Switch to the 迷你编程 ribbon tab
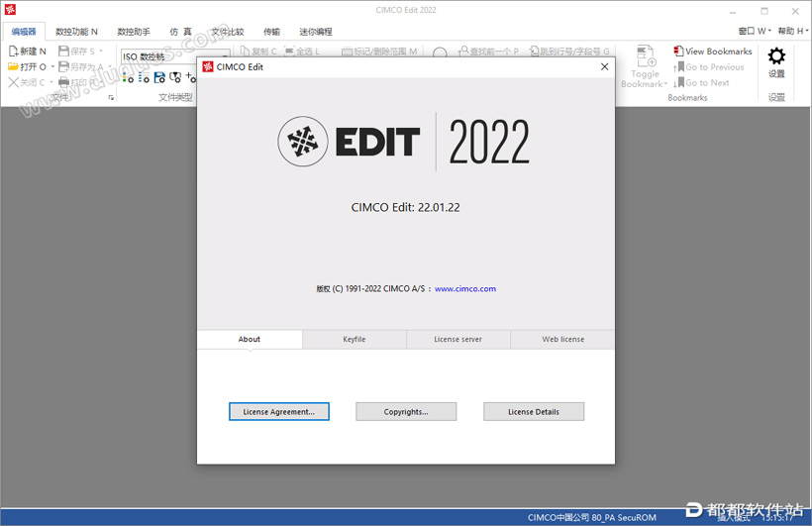 click(315, 32)
